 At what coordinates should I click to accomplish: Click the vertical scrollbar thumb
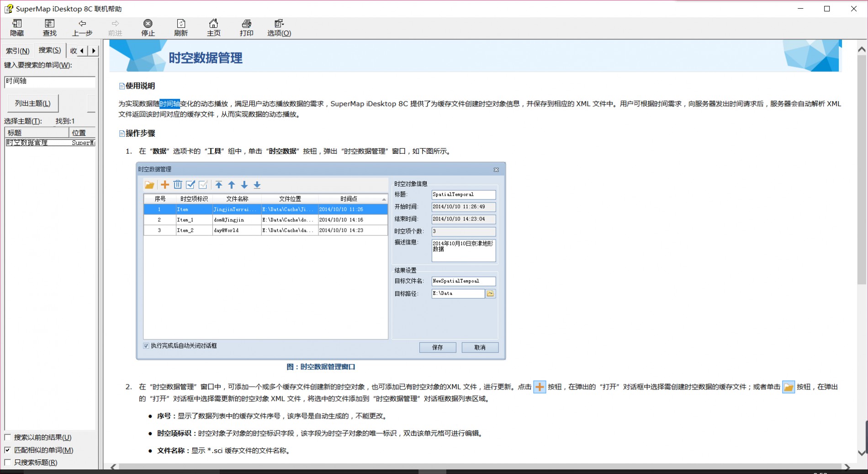coord(862,170)
